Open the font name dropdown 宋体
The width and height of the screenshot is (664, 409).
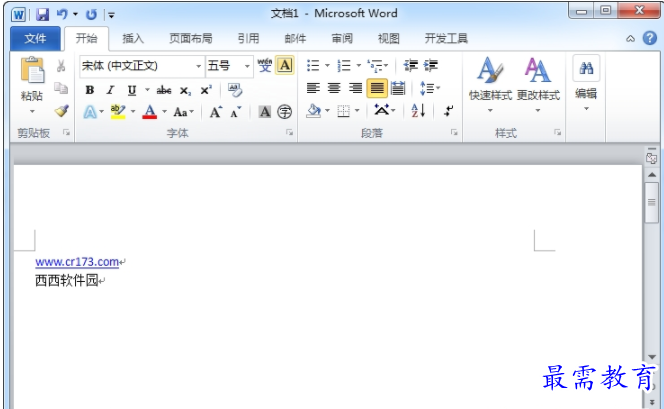tap(198, 66)
